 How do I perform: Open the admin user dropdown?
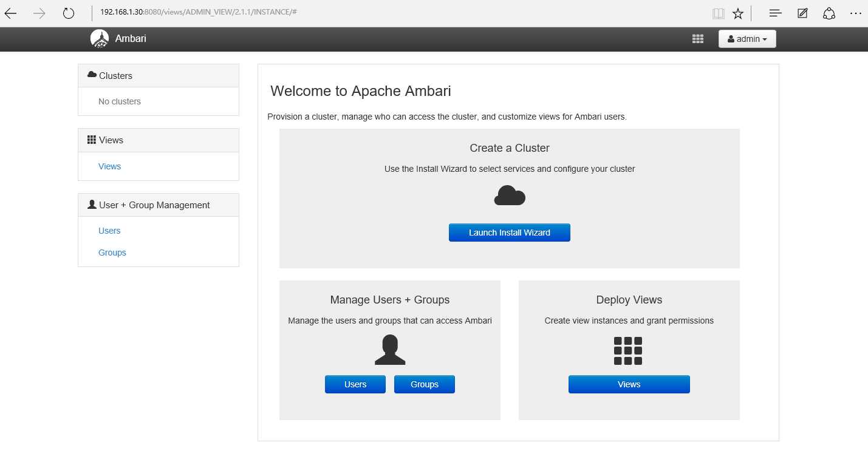pyautogui.click(x=747, y=39)
